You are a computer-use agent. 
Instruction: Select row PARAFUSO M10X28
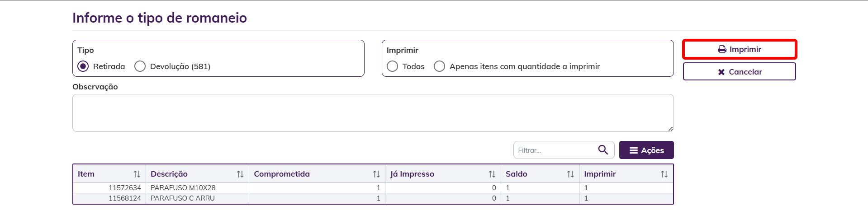pyautogui.click(x=373, y=188)
